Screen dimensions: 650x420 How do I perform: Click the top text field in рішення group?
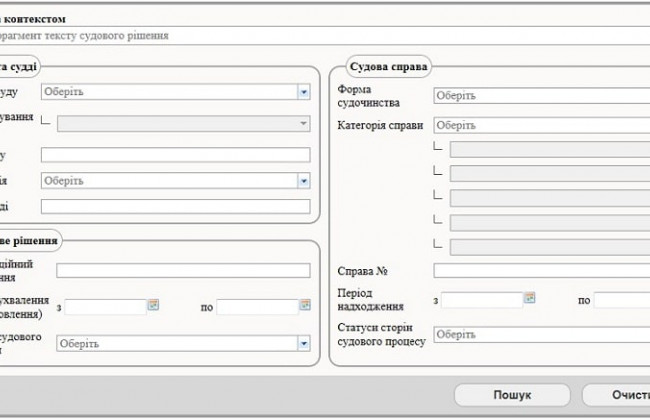183,270
